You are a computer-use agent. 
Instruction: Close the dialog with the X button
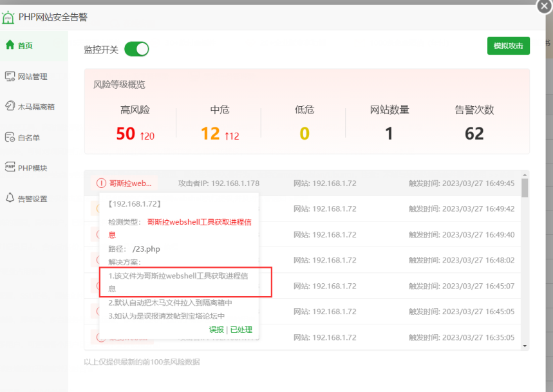(543, 5)
